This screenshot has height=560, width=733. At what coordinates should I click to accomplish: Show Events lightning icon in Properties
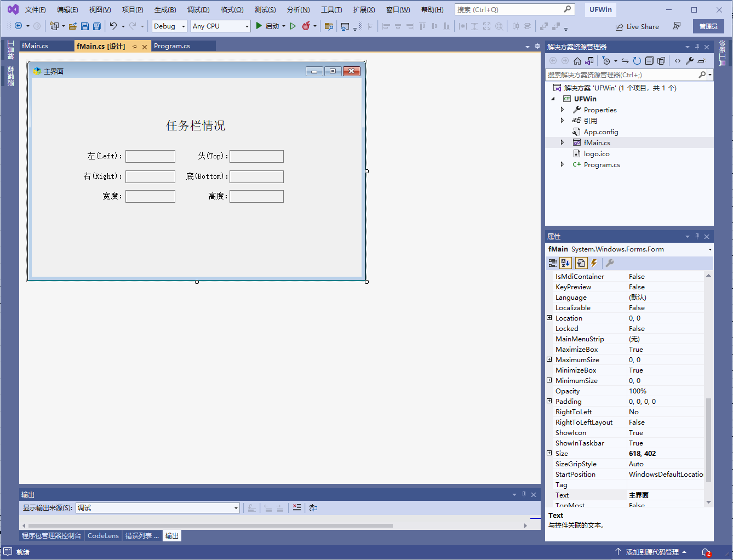(594, 263)
